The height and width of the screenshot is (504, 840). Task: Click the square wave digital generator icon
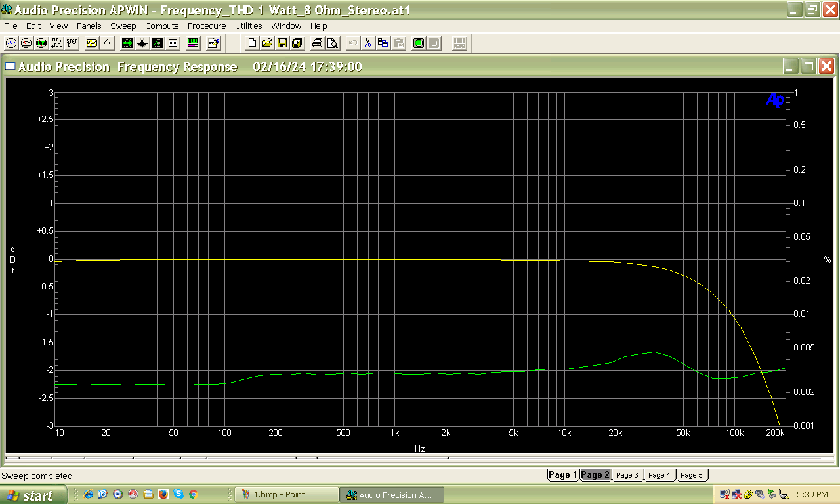point(56,43)
